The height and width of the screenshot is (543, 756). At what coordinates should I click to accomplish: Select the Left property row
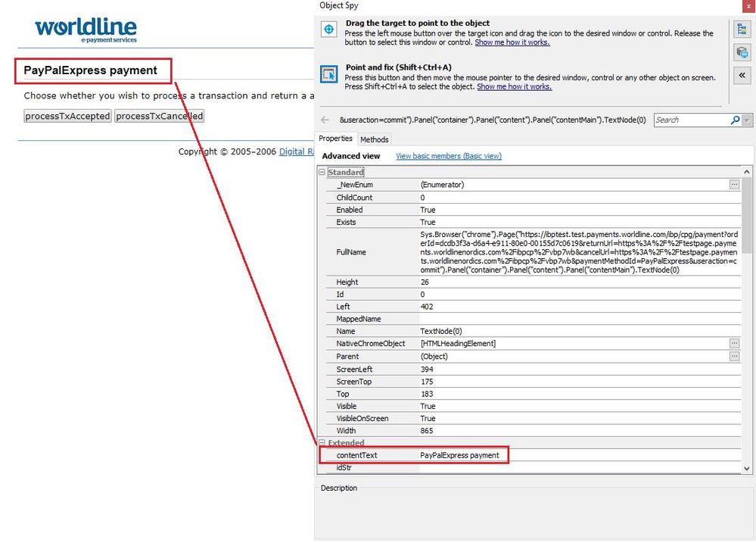(x=533, y=307)
